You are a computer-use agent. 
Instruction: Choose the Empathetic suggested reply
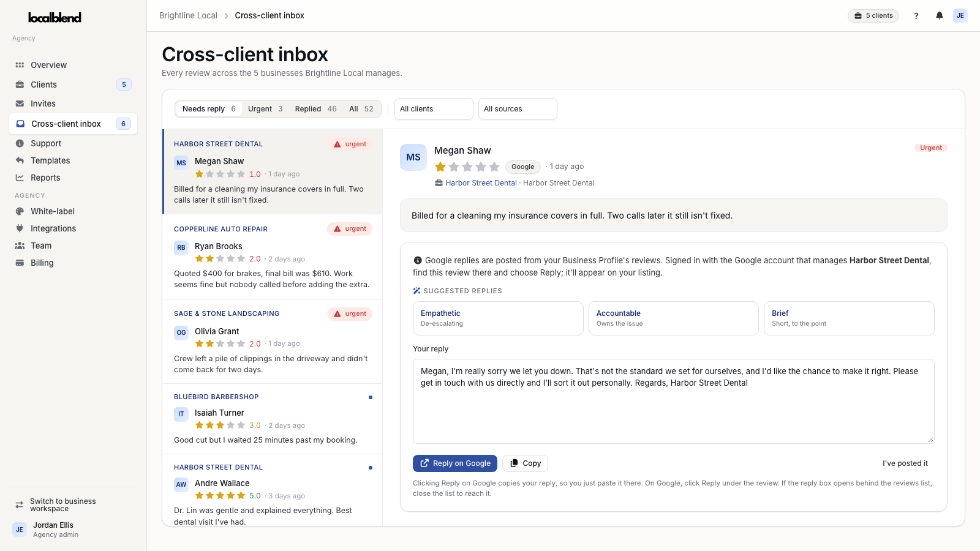(x=498, y=318)
